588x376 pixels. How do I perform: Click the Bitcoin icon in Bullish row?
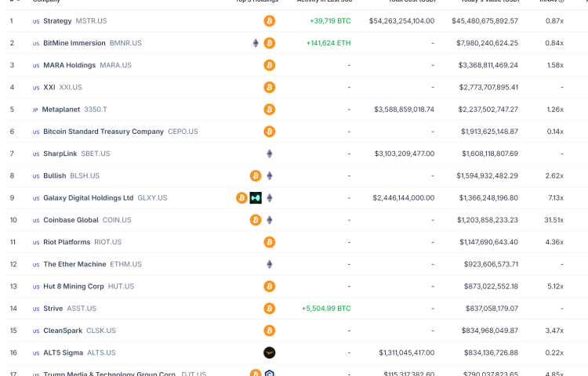(256, 175)
